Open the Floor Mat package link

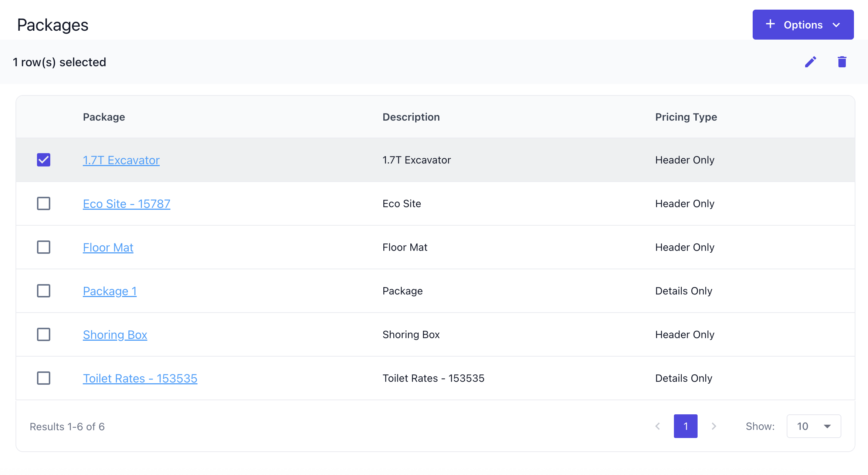tap(108, 247)
